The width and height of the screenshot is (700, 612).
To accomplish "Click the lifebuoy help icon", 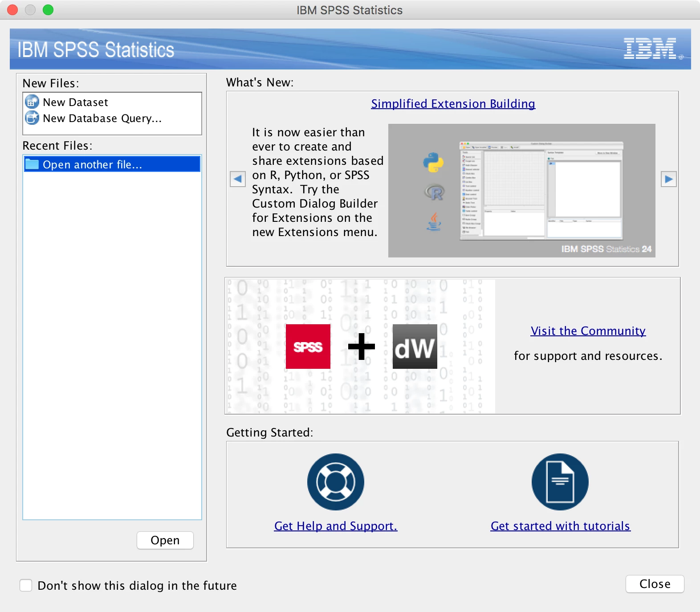I will point(336,482).
